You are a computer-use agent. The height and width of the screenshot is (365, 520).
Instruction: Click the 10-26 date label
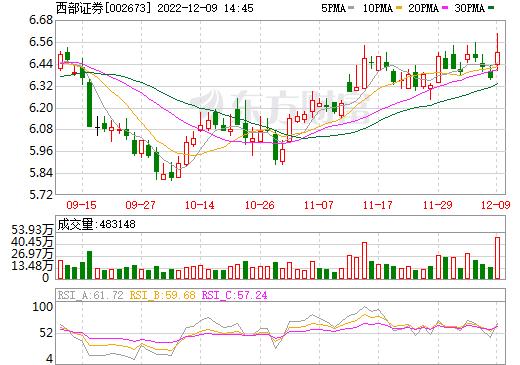coord(259,205)
